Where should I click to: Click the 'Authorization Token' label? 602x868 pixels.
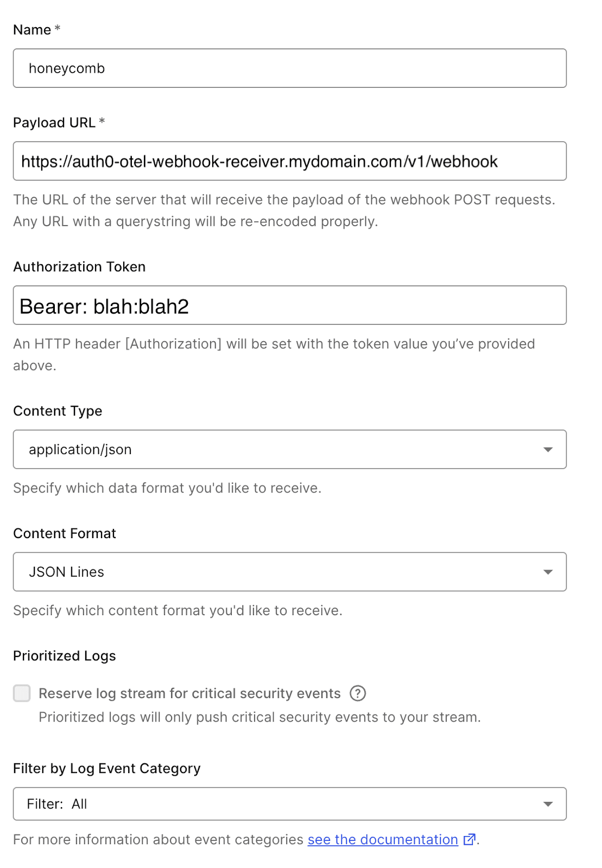click(79, 267)
